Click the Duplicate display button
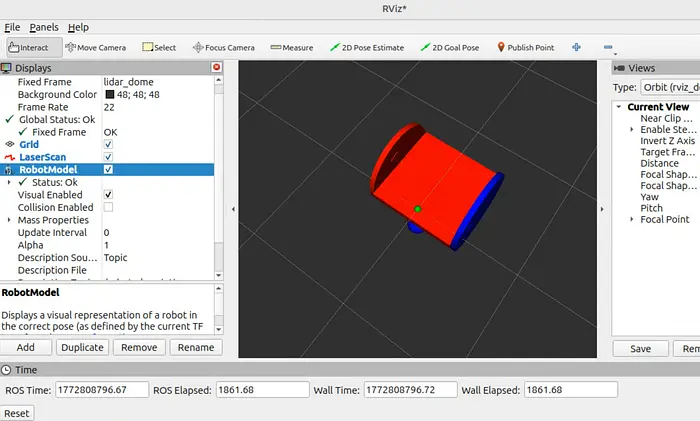This screenshot has height=421, width=700. [x=82, y=348]
